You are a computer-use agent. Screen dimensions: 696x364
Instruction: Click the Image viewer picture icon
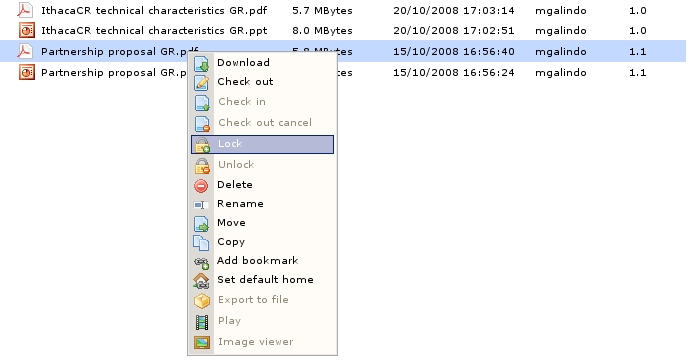coord(202,342)
